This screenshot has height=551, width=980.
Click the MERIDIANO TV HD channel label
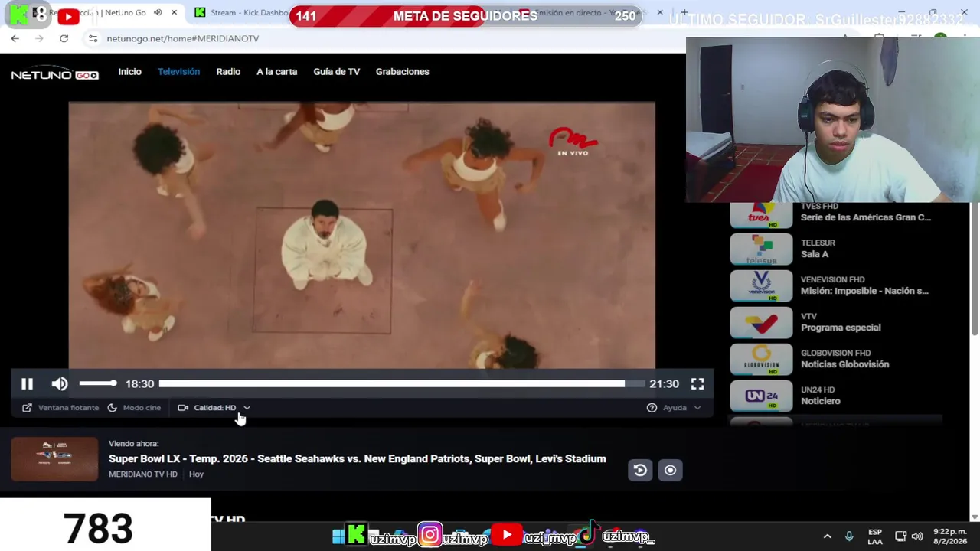143,474
